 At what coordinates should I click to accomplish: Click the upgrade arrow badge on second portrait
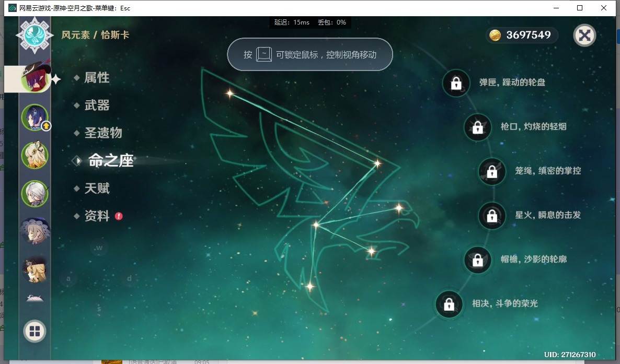click(x=46, y=126)
